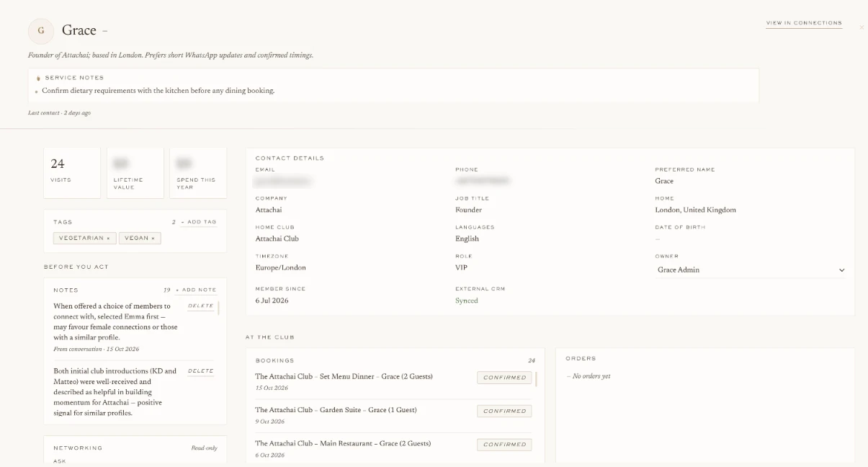This screenshot has height=467, width=868.
Task: Click the scrollbar in the Notes panel
Action: [218, 308]
